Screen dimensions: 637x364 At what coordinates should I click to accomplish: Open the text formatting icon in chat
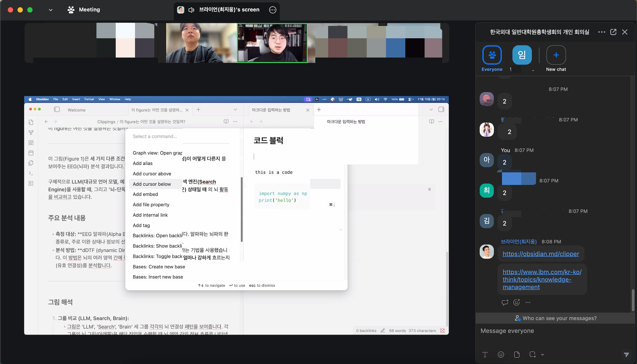[485, 355]
